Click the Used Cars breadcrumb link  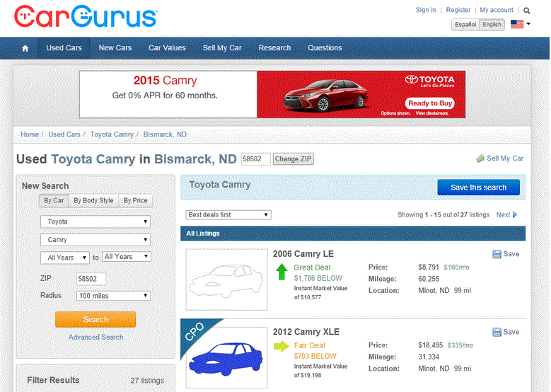coord(64,134)
